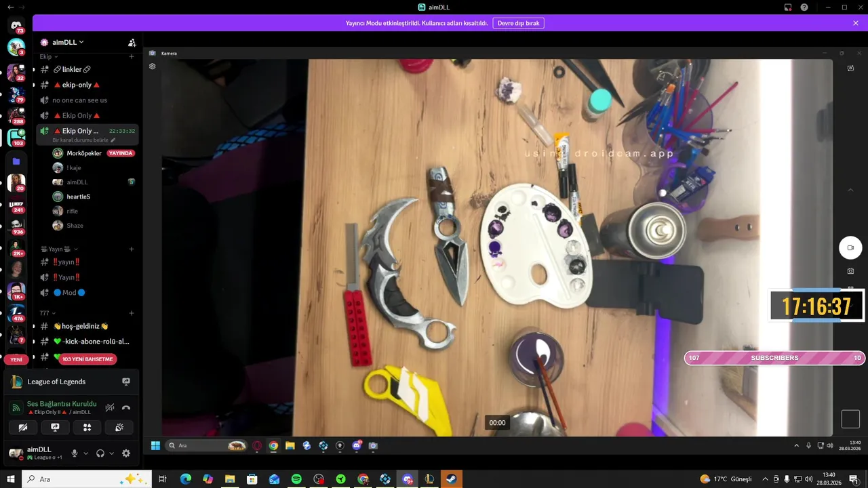The height and width of the screenshot is (488, 868).
Task: Collapse the Ekip category
Action: click(x=49, y=57)
